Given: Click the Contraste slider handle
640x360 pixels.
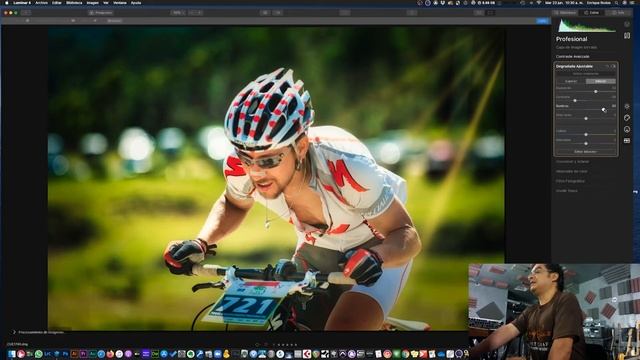Looking at the screenshot, I should pyautogui.click(x=575, y=100).
